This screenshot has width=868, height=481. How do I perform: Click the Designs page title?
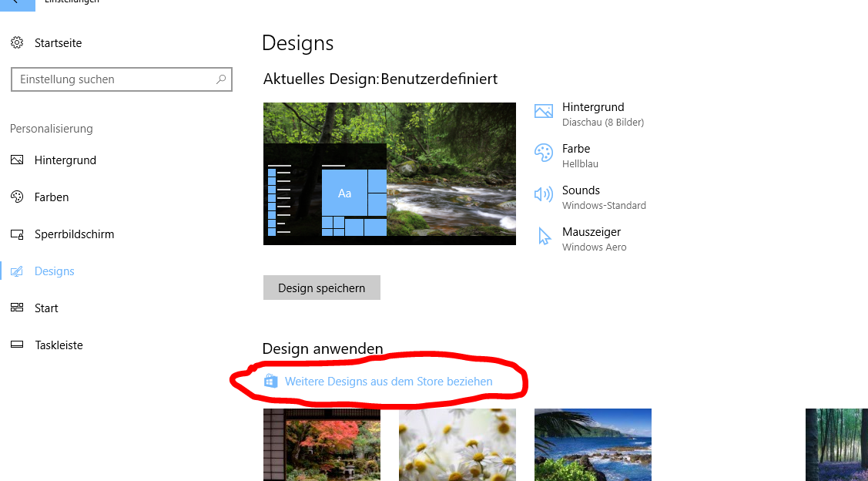coord(298,42)
